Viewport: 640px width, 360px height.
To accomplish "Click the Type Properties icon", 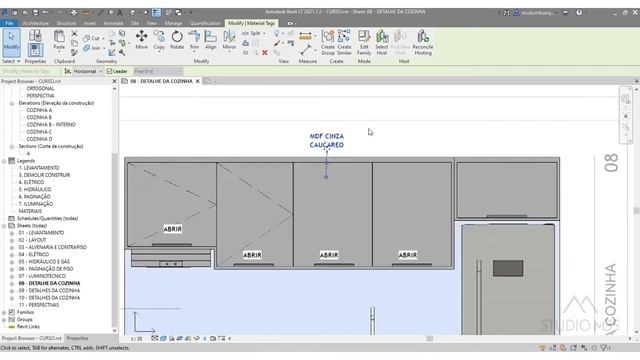I will click(35, 36).
